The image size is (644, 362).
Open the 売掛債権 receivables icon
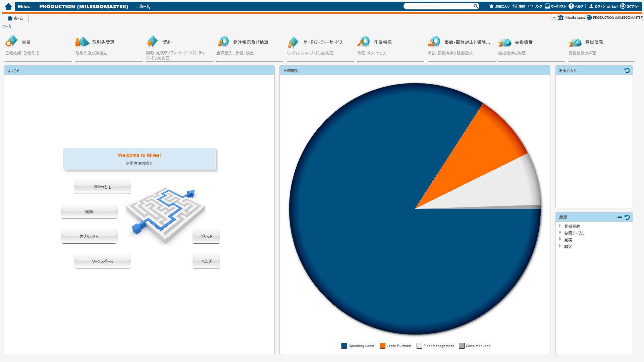504,42
